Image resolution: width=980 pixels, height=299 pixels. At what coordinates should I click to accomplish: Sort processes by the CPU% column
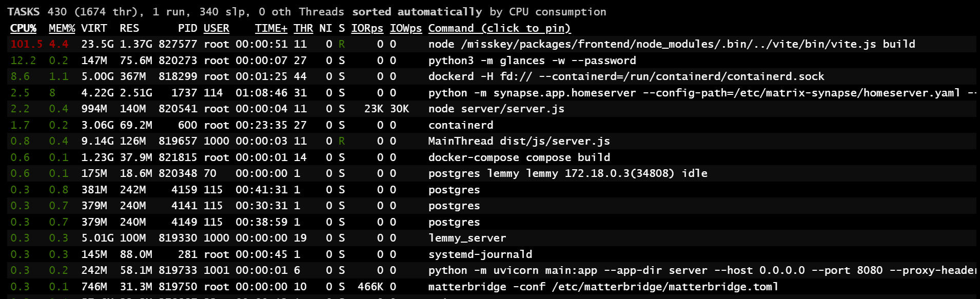point(23,28)
